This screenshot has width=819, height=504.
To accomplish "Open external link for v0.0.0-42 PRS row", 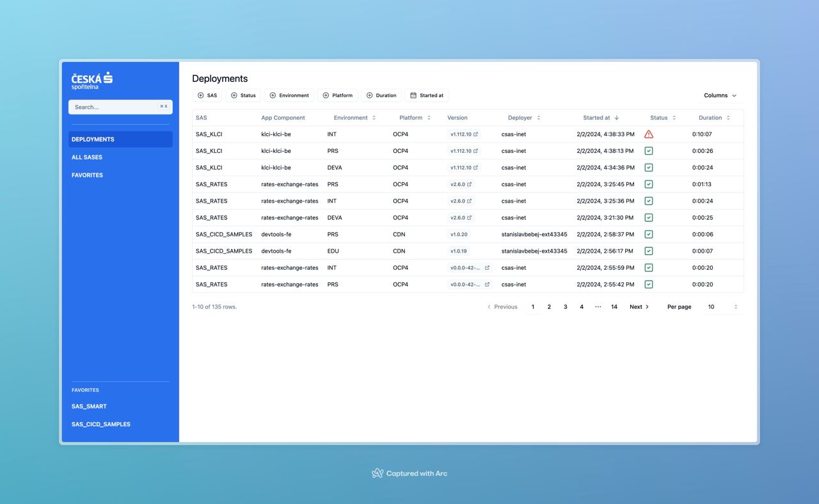I will (x=487, y=284).
